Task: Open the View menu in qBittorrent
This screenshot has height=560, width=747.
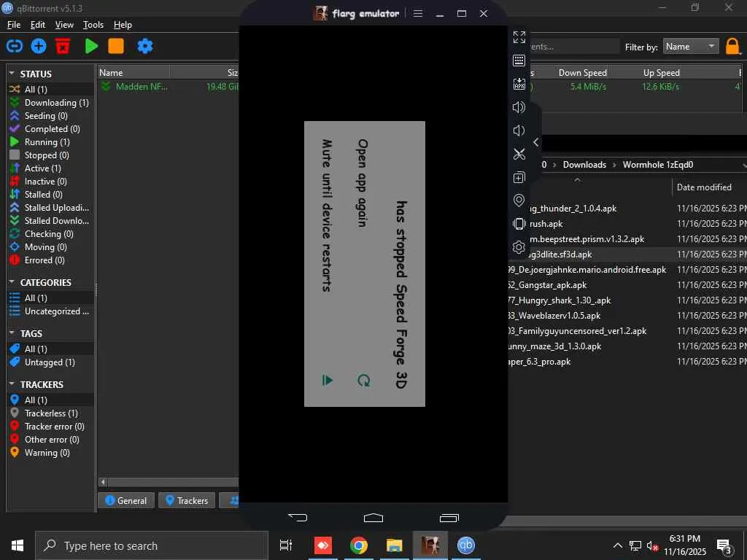Action: [x=64, y=25]
